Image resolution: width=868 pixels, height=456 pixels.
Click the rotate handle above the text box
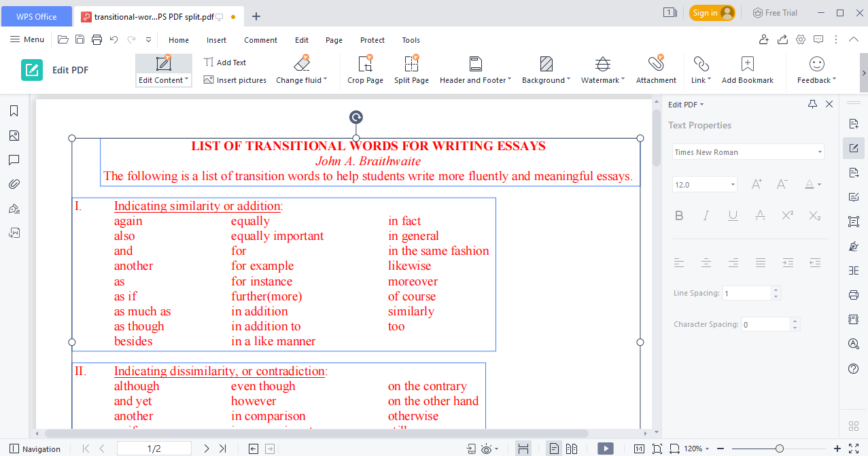[356, 118]
